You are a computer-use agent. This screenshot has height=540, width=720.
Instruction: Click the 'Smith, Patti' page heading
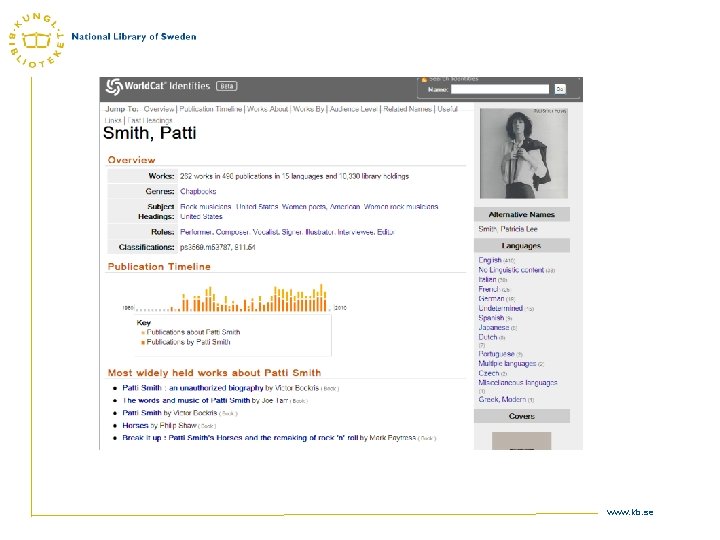tap(150, 133)
